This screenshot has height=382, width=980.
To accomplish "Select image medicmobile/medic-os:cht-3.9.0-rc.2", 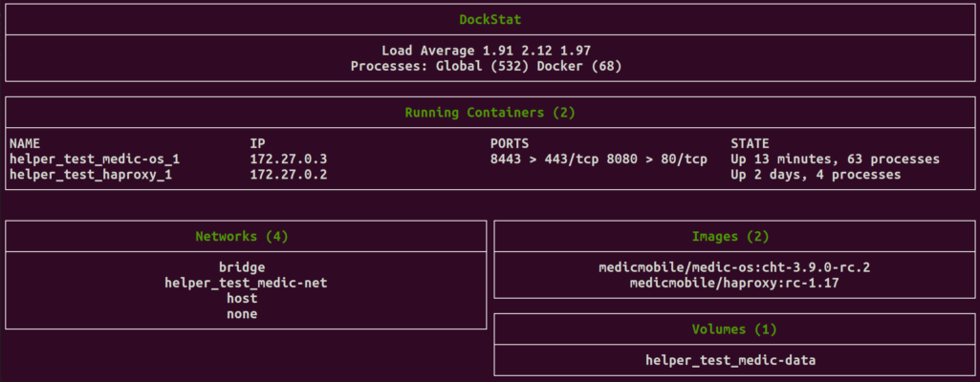I will [x=734, y=267].
